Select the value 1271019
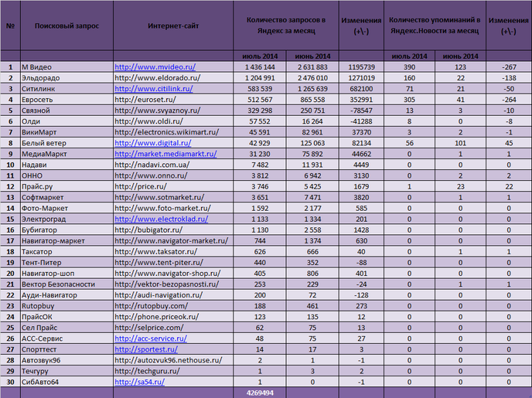 pyautogui.click(x=361, y=78)
